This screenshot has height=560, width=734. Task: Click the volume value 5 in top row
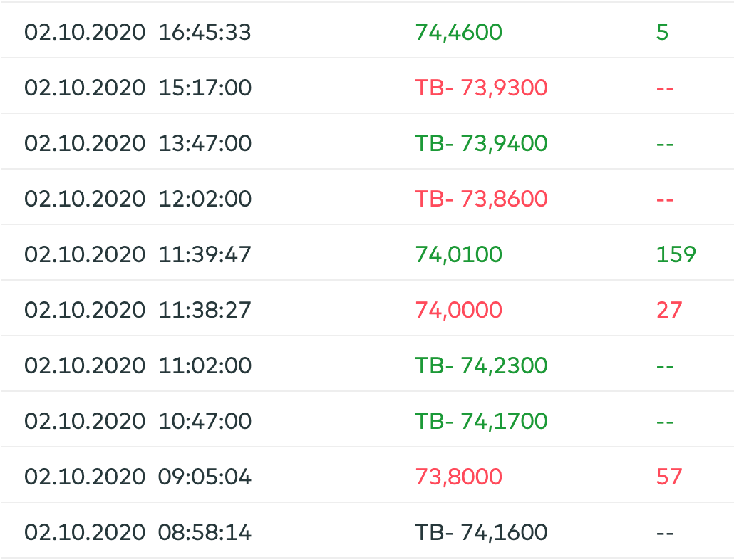[x=662, y=32]
